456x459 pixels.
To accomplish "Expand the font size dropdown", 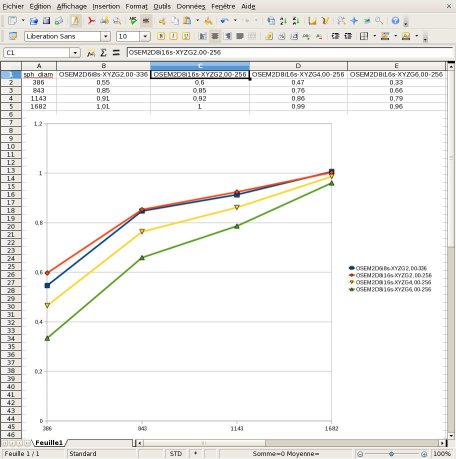I will [145, 36].
